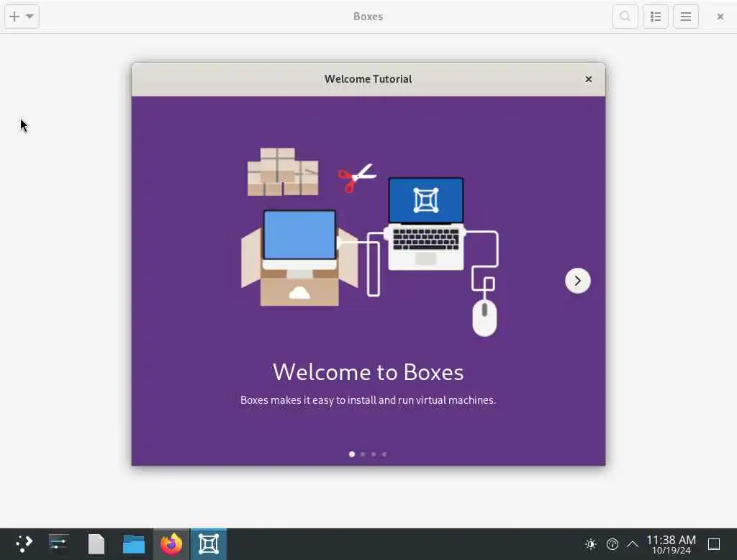The height and width of the screenshot is (560, 737).
Task: Close the Welcome Tutorial dialog
Action: click(x=589, y=79)
